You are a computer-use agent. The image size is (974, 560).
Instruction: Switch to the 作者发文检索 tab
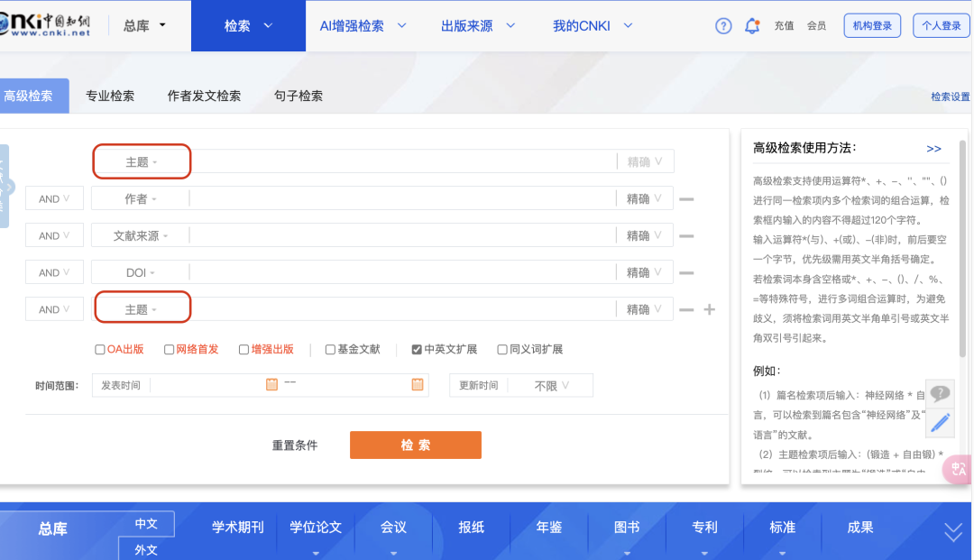point(204,96)
